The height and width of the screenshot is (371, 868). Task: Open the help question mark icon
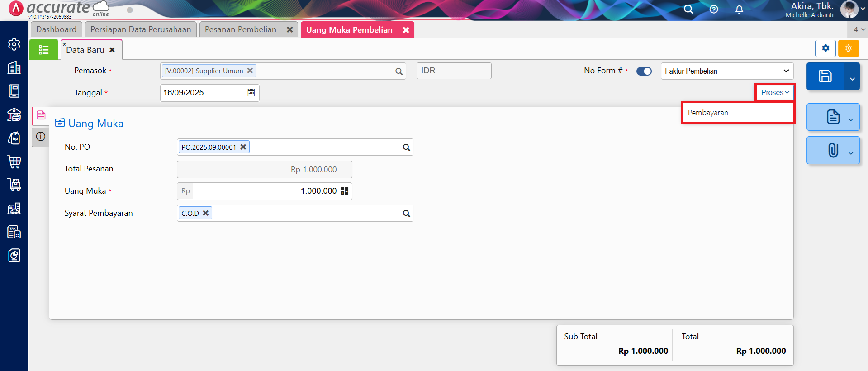click(x=714, y=10)
